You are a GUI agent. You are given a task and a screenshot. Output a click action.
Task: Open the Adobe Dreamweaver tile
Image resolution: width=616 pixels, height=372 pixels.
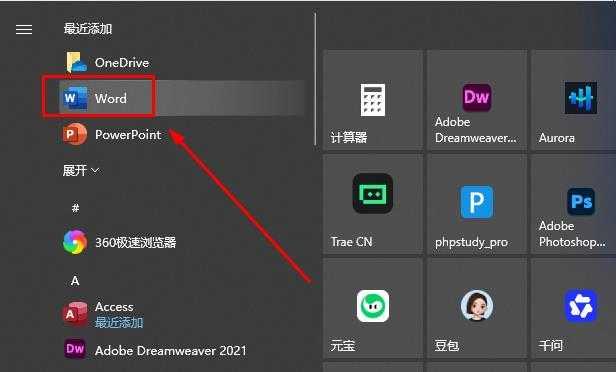pyautogui.click(x=477, y=100)
